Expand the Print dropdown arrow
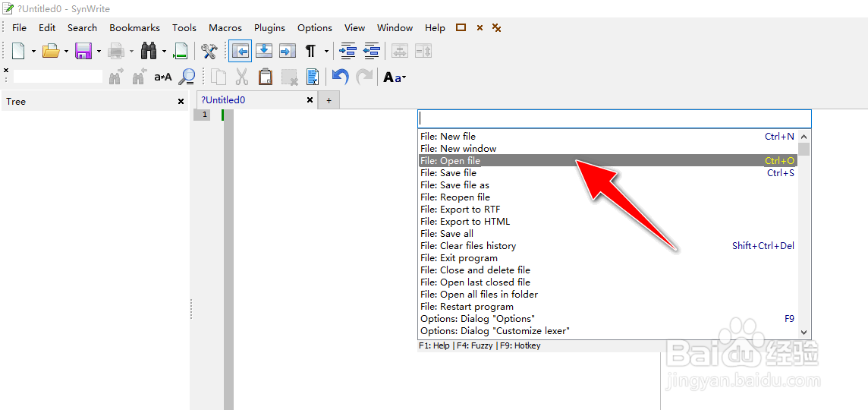This screenshot has height=410, width=868. click(132, 52)
